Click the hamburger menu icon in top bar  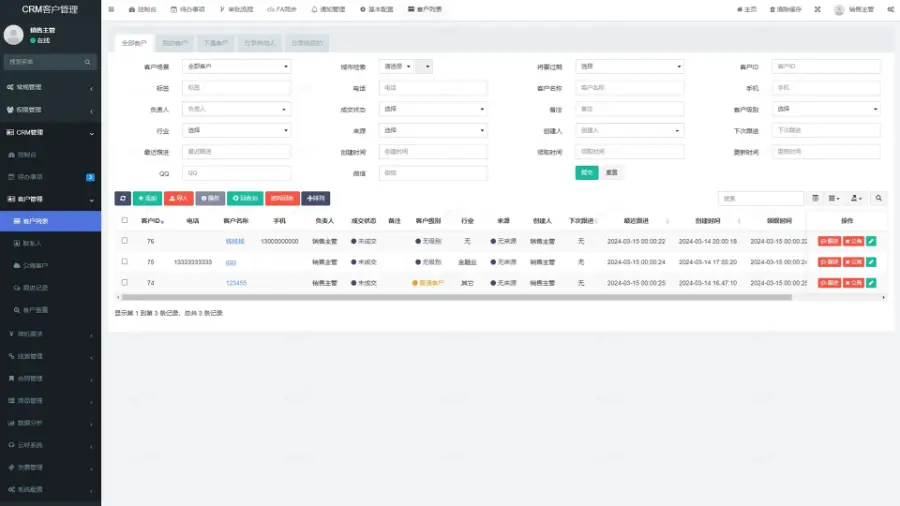pyautogui.click(x=111, y=9)
